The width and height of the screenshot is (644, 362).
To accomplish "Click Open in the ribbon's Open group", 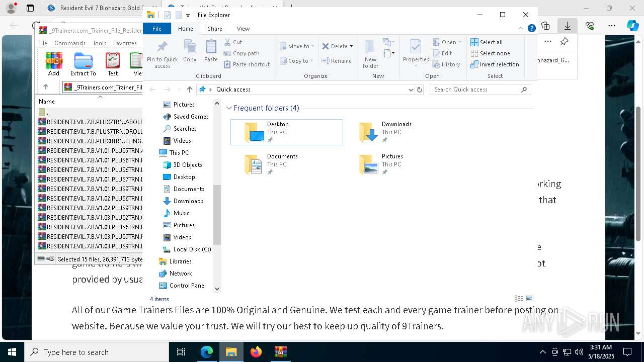I will pyautogui.click(x=447, y=42).
